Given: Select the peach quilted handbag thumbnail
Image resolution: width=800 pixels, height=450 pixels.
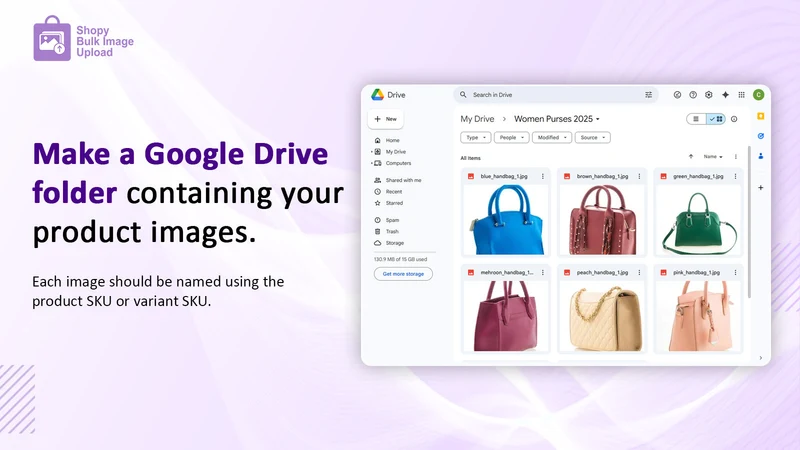Looking at the screenshot, I should (602, 316).
